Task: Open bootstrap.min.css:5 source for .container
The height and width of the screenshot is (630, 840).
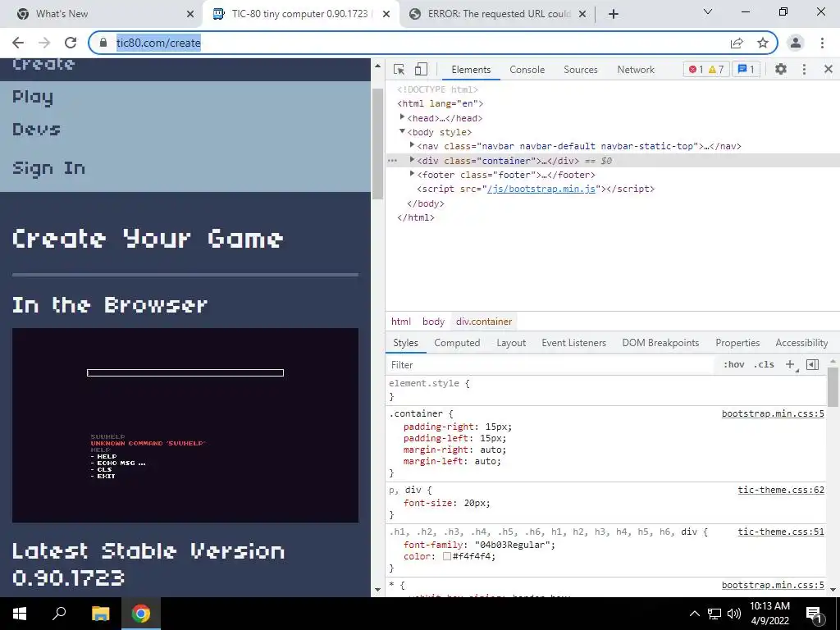Action: point(773,413)
